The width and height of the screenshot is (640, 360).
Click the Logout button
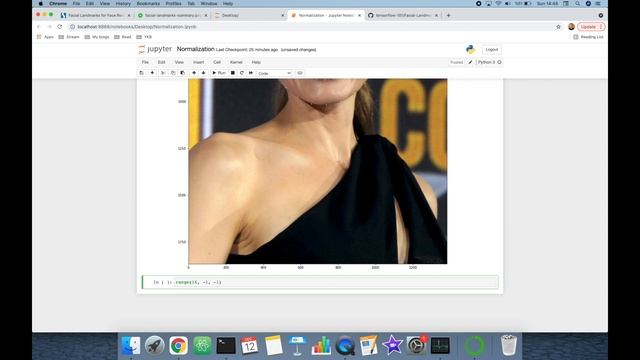tap(492, 49)
